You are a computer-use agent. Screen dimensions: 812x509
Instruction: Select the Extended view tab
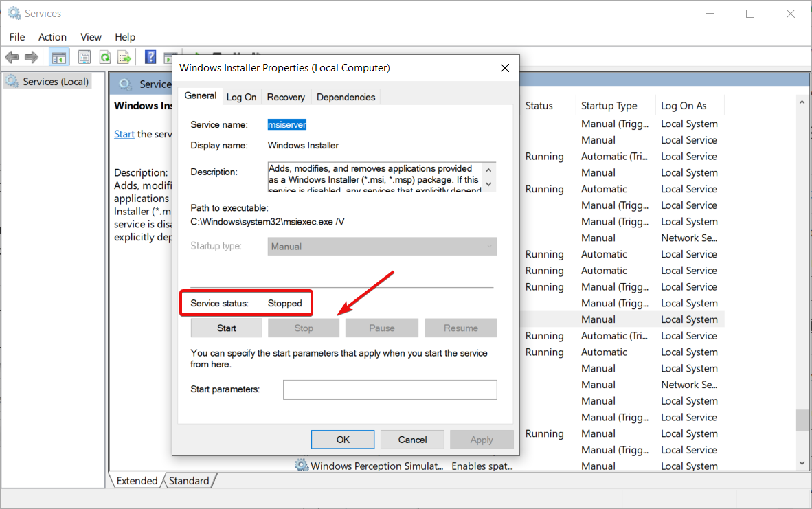[137, 481]
